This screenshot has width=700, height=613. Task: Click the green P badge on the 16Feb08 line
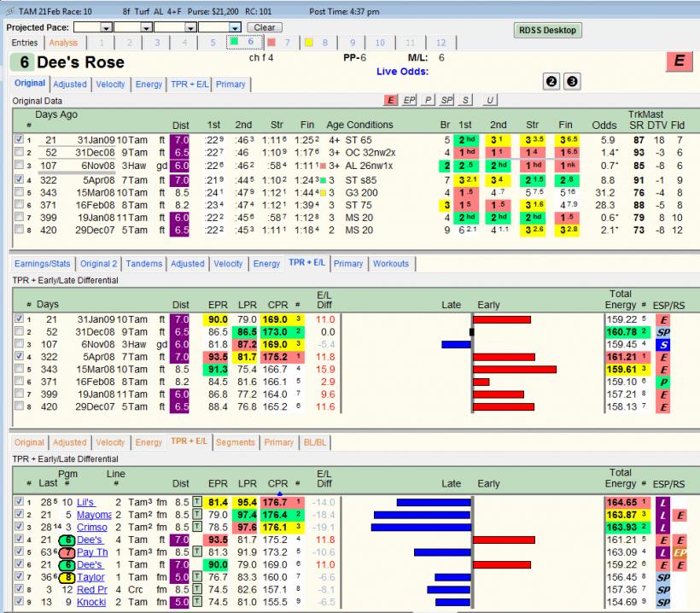663,382
